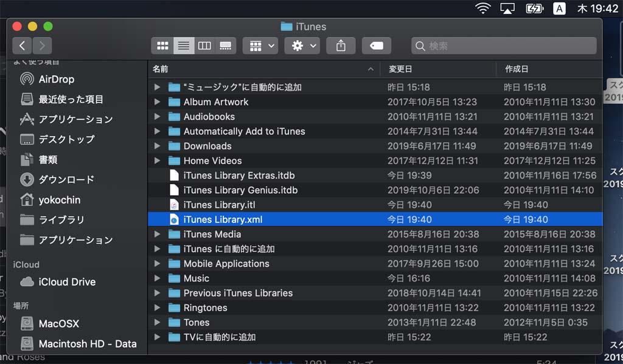Click the Tones folder icon
Screen dimensions: 623x364
click(x=174, y=322)
